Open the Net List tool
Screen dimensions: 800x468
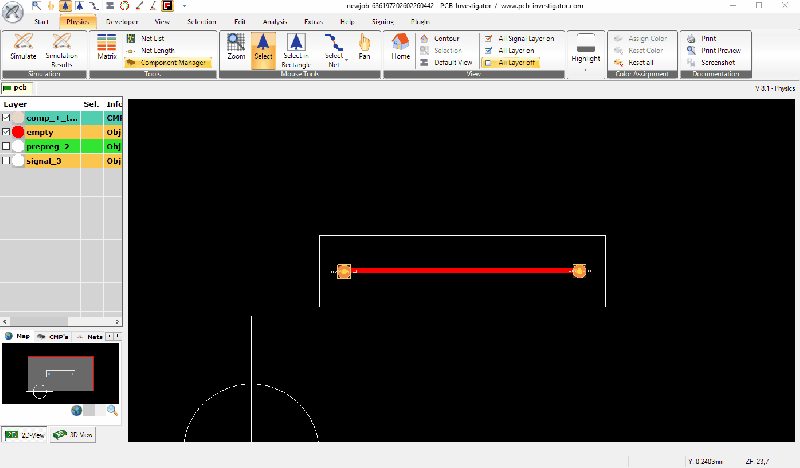pos(146,38)
